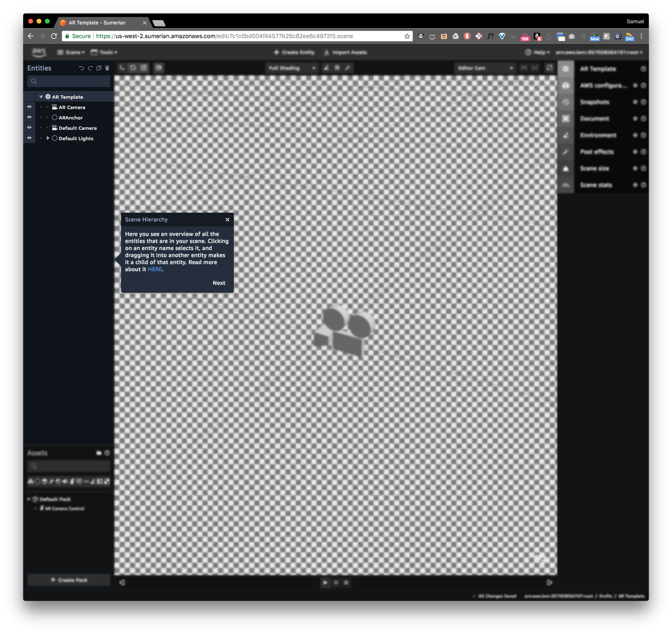Viewport: 672px width, 634px height.
Task: Toggle visibility eye for AR Camera
Action: [29, 107]
